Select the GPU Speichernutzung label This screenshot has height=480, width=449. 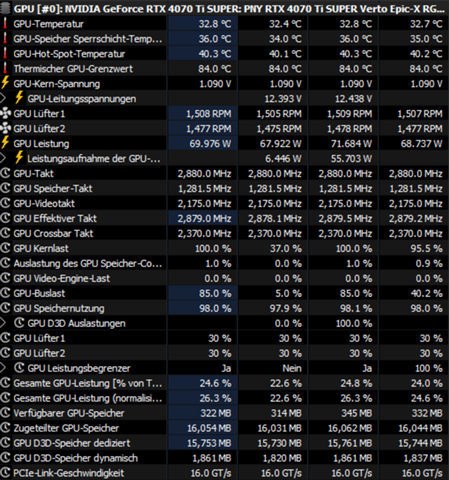59,309
